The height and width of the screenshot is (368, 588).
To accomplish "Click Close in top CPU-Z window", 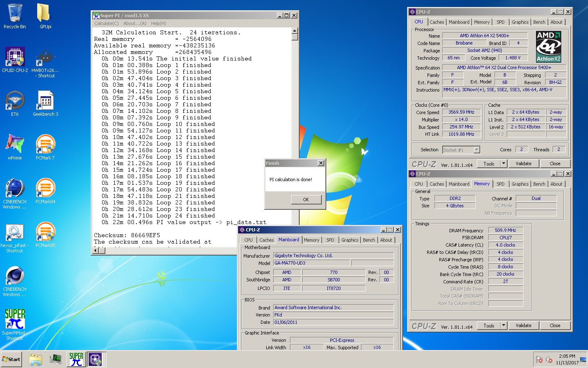I will (555, 164).
